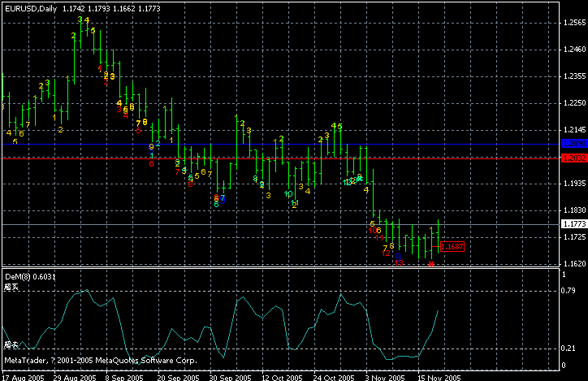Select the red horizontal line at 1.2032
The width and height of the screenshot is (588, 381).
pos(280,158)
